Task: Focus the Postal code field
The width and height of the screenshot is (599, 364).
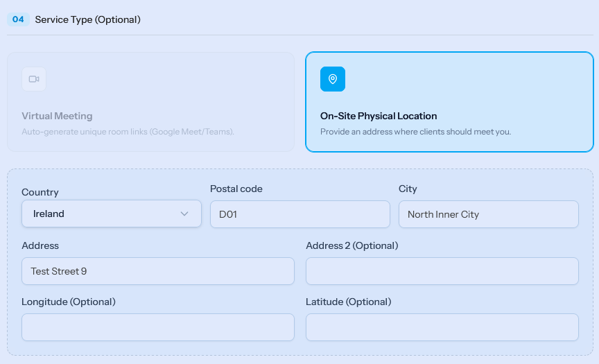Action: click(300, 214)
